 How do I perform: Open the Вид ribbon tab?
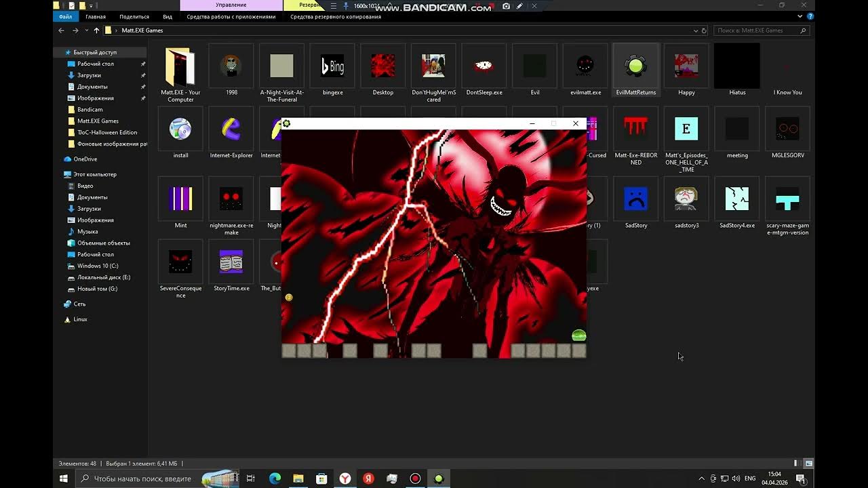click(167, 17)
